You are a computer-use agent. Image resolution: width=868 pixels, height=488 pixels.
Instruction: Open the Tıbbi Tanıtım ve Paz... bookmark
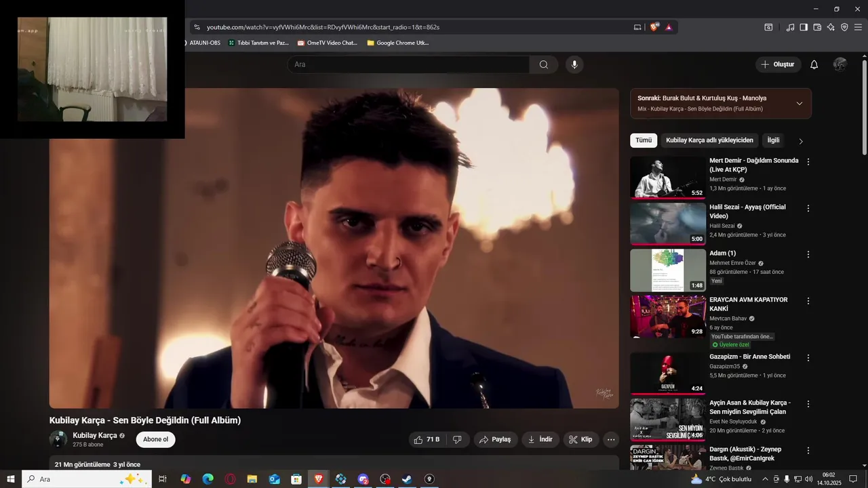(258, 43)
